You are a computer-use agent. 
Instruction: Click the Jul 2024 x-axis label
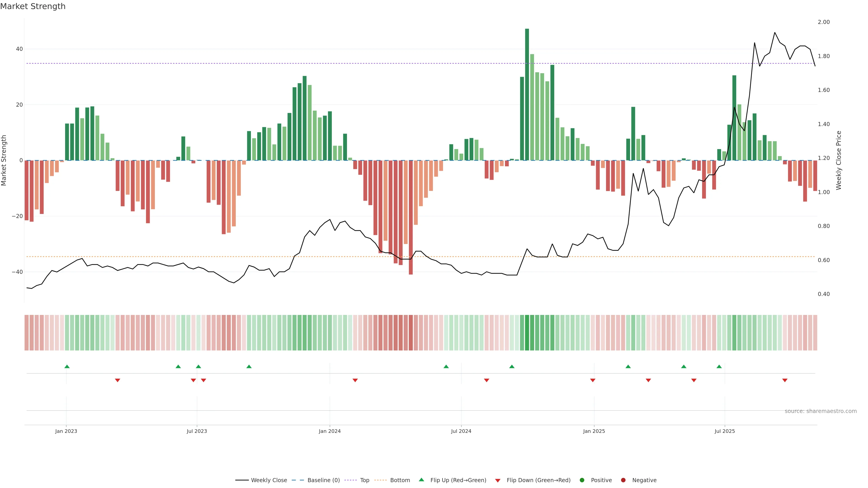(x=461, y=431)
